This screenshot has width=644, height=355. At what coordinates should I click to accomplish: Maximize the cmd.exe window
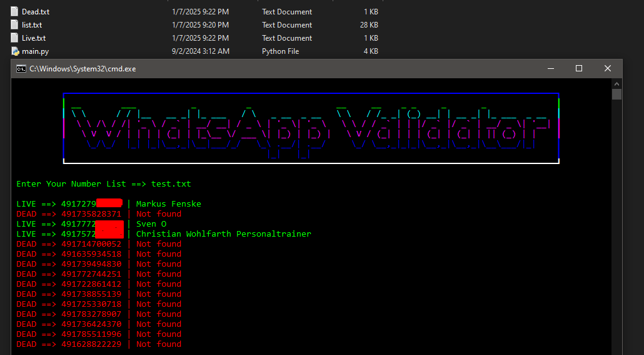coord(579,68)
